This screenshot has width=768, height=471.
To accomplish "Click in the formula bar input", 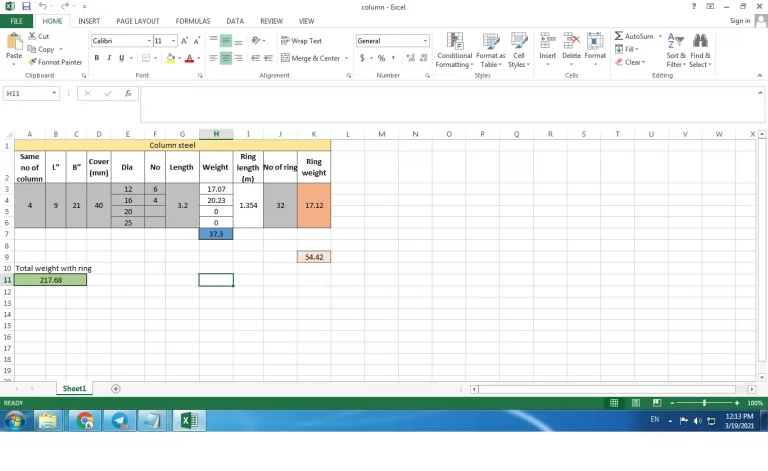I will pyautogui.click(x=448, y=105).
